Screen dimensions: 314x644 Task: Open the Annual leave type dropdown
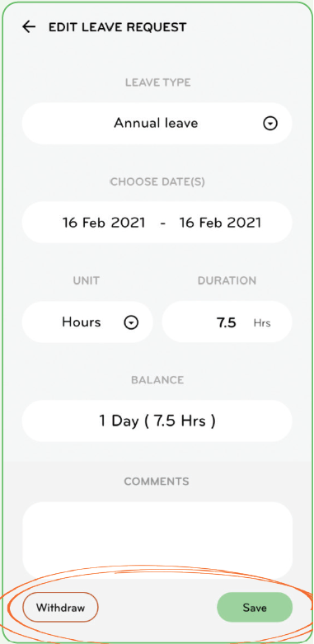pyautogui.click(x=157, y=123)
